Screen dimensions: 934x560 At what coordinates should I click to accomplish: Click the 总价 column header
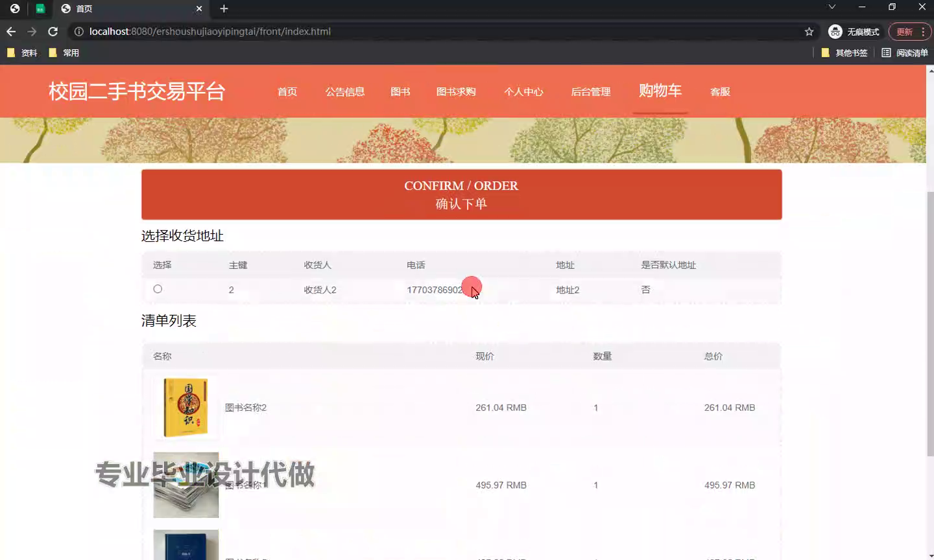click(x=713, y=356)
